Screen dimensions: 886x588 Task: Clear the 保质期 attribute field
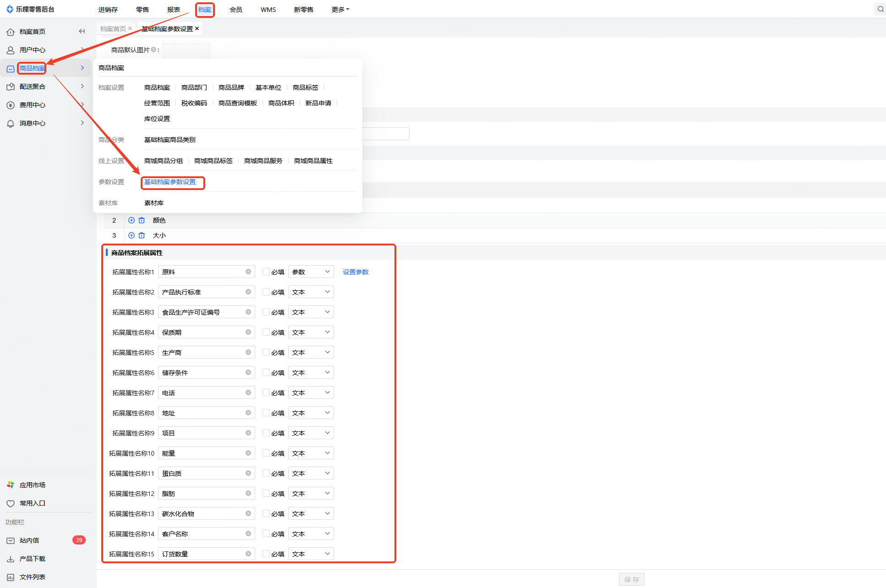248,332
